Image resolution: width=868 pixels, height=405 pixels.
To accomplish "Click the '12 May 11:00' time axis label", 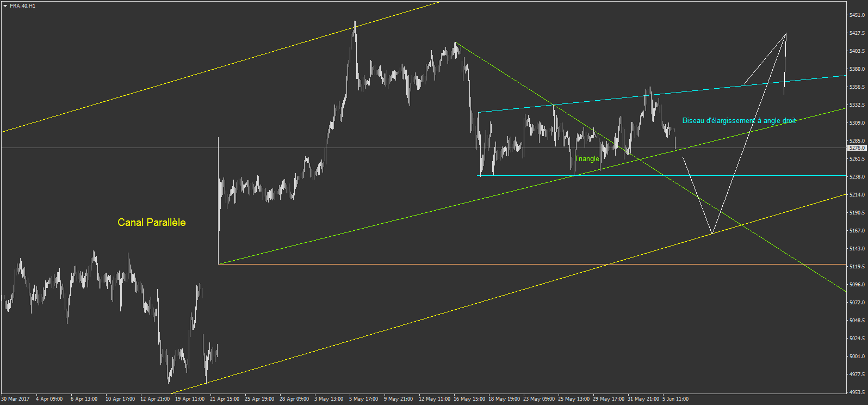I will click(x=435, y=399).
